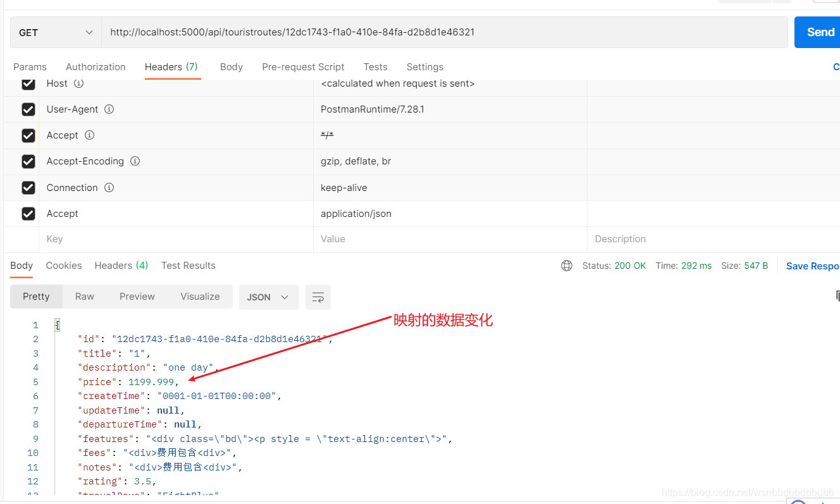Viewport: 840px width, 504px height.
Task: Click the Save Response link
Action: tap(812, 266)
